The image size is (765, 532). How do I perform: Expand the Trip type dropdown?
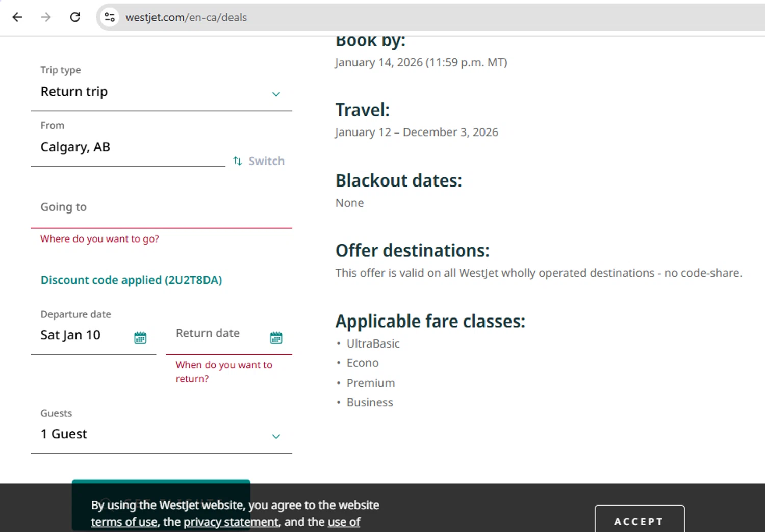pyautogui.click(x=276, y=94)
